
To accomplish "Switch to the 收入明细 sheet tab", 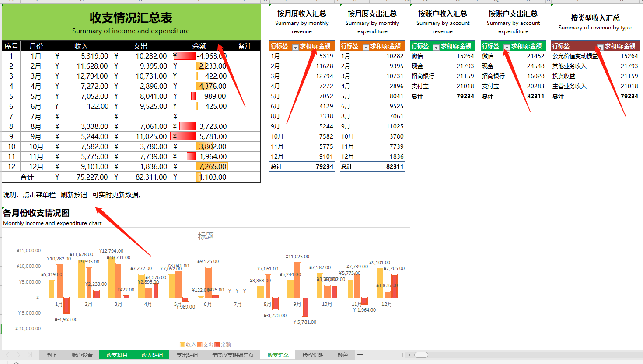I will click(x=151, y=355).
